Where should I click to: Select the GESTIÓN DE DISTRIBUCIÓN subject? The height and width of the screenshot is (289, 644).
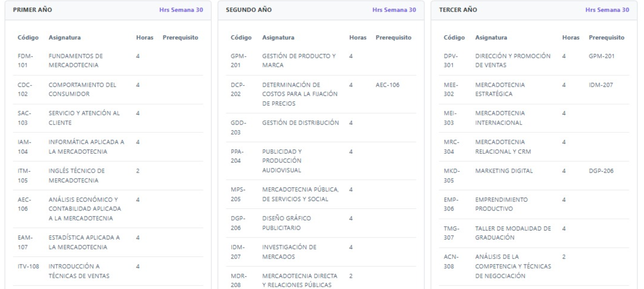coord(300,123)
